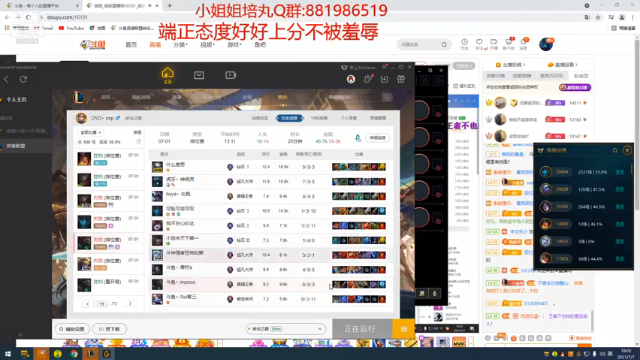The height and width of the screenshot is (360, 640).
Task: Click Douyu user avatar
Action: [546, 44]
